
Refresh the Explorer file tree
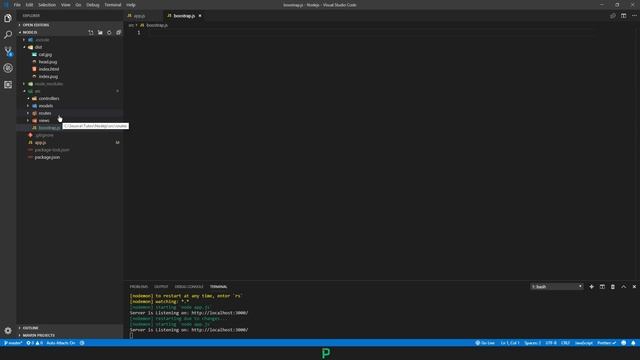109,32
